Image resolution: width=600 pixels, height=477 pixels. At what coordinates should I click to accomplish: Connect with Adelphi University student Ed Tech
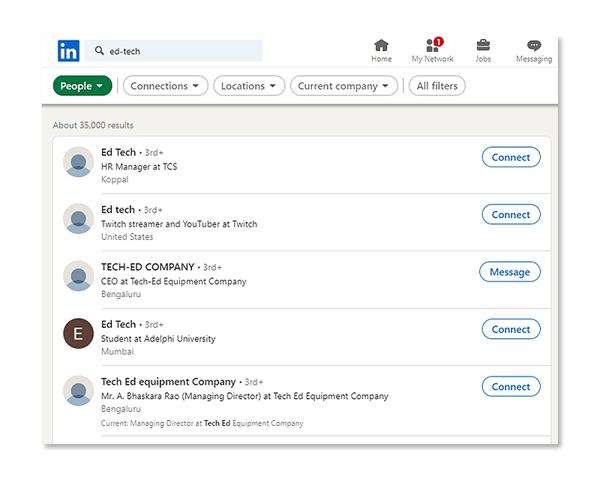click(511, 329)
